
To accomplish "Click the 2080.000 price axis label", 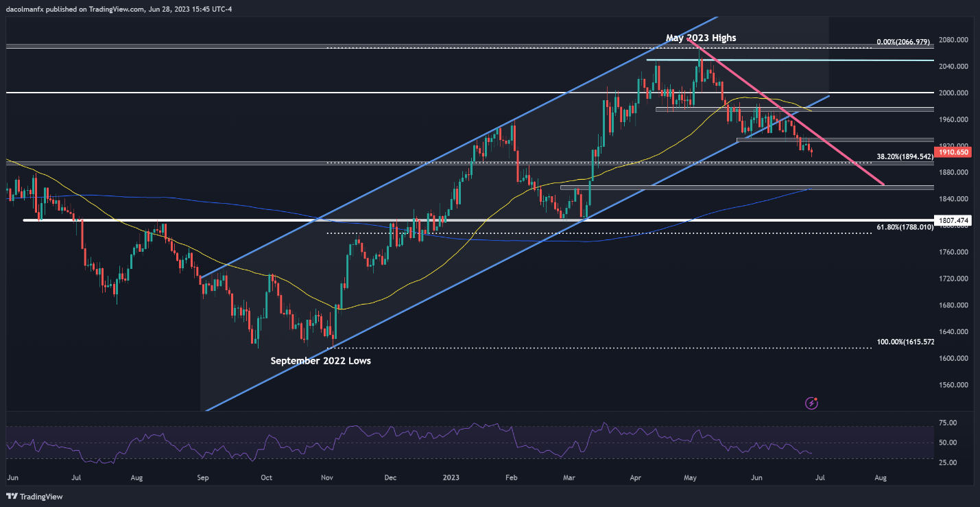I will [x=953, y=40].
